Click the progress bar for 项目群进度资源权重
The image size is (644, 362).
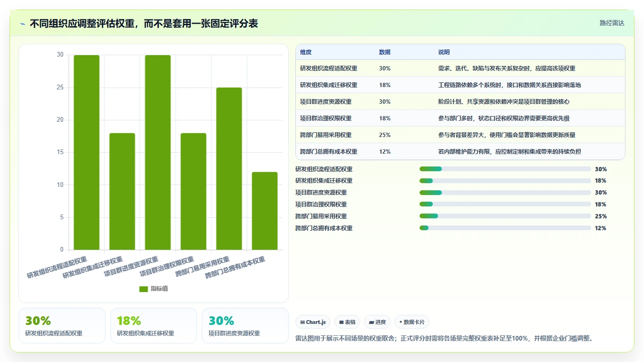coord(505,193)
